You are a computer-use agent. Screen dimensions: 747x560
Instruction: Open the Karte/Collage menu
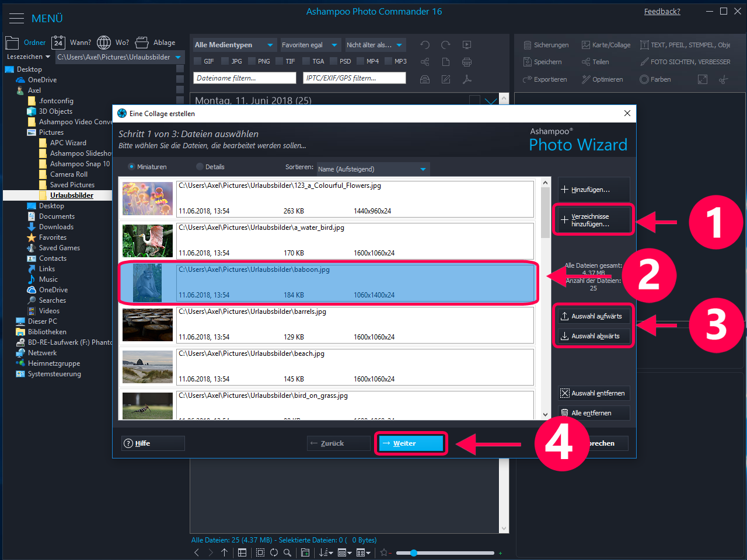point(606,45)
